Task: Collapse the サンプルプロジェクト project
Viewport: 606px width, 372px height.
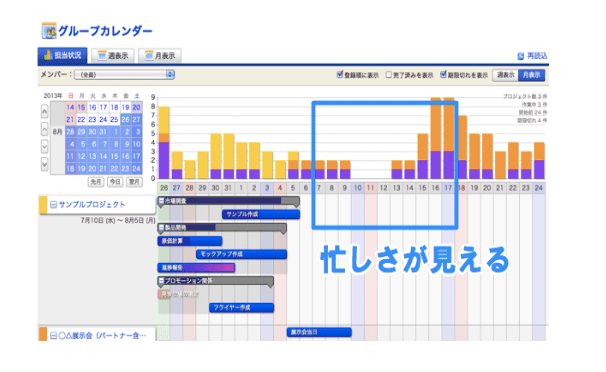Action: 53,204
